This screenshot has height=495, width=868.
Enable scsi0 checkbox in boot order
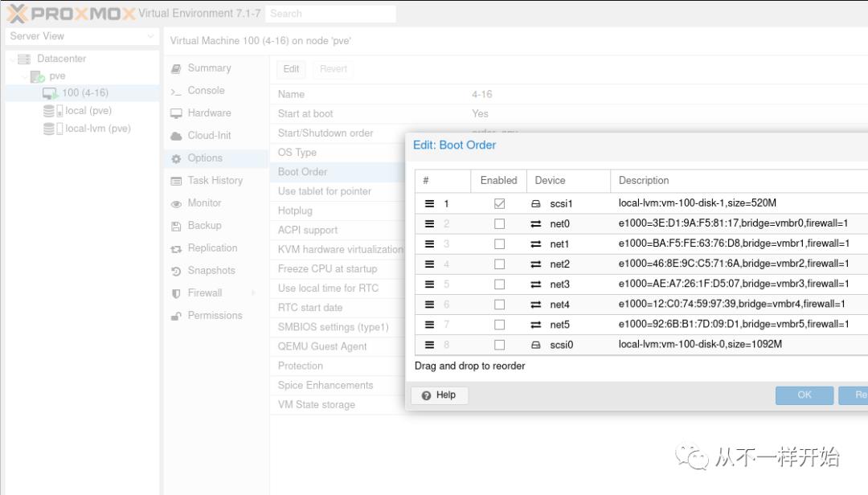499,345
